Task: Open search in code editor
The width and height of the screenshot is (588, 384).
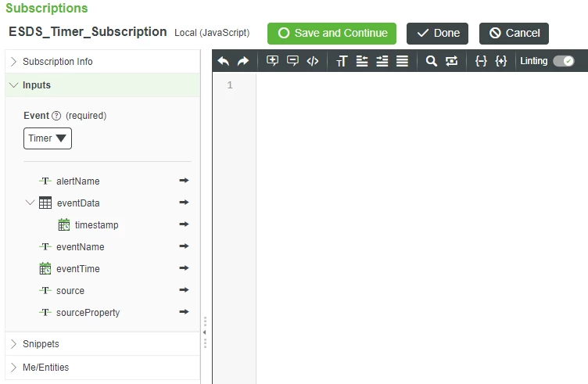Action: click(x=432, y=61)
